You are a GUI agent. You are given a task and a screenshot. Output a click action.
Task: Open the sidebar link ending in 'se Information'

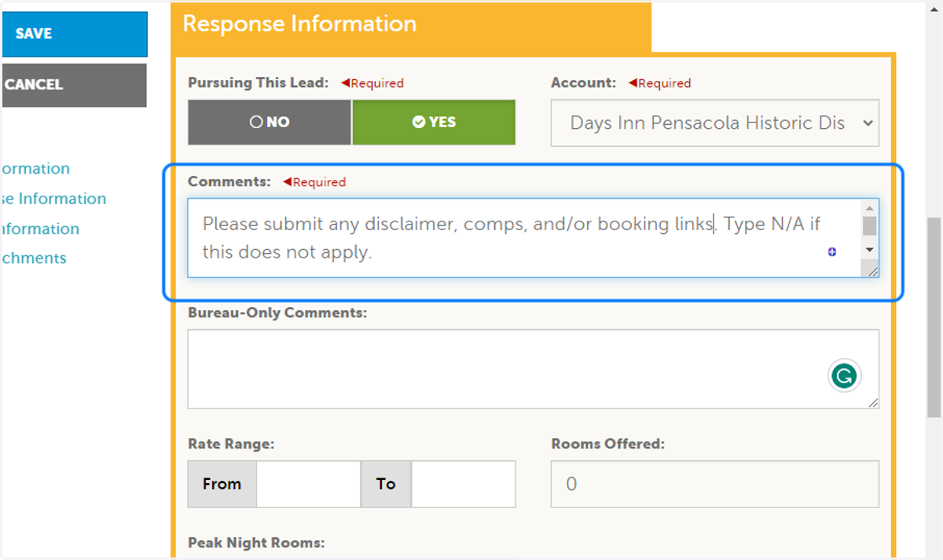[x=53, y=199]
